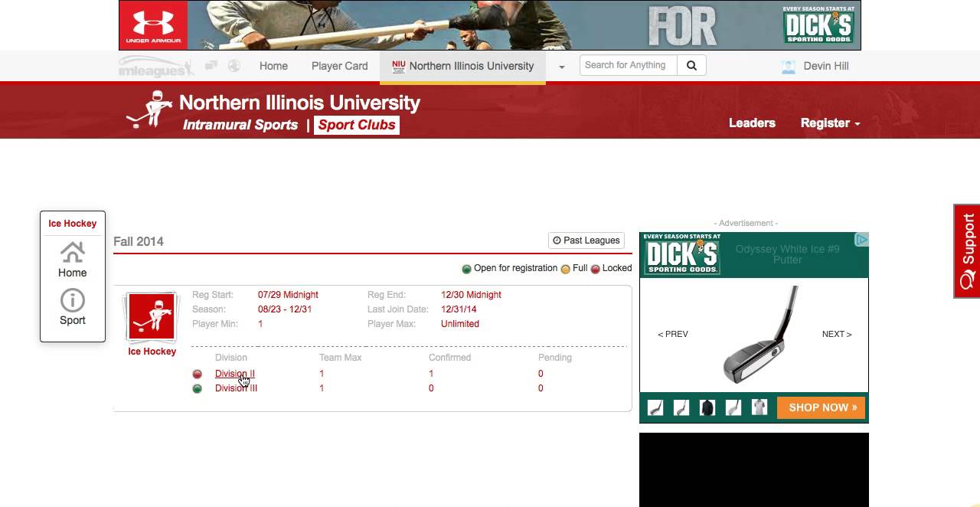Click the IMLeagues logo in the top bar

(156, 67)
